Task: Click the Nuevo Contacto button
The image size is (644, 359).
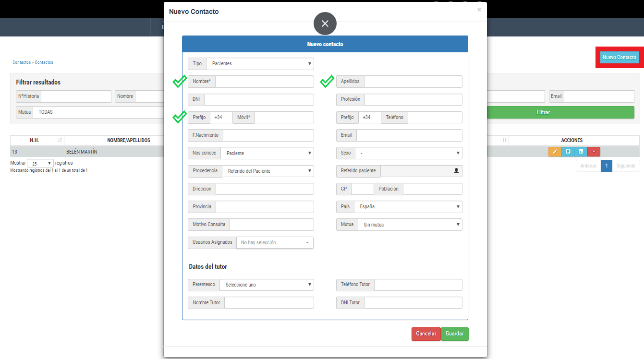Action: [x=619, y=58]
